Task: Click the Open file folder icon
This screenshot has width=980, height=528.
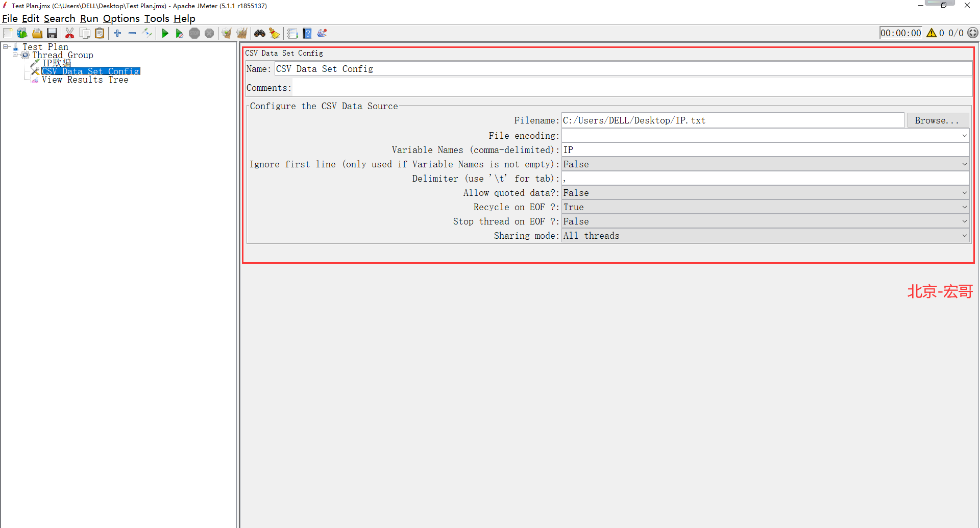Action: pos(37,33)
